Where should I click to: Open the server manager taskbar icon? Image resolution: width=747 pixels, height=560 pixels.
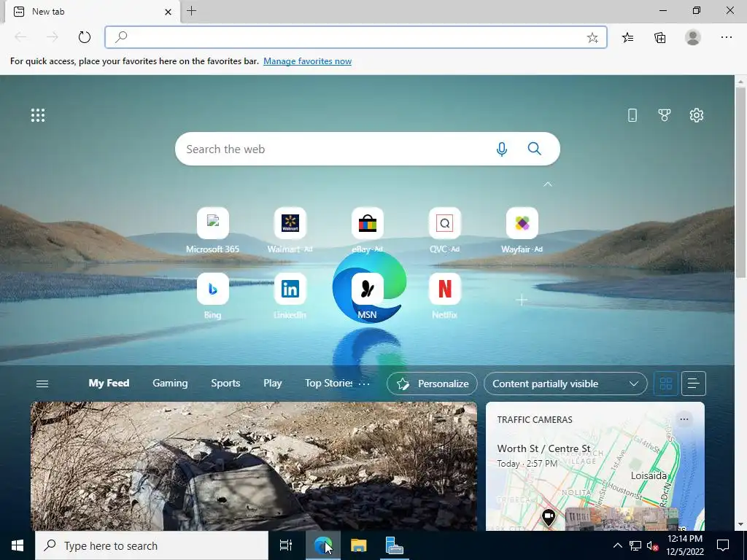click(x=394, y=545)
